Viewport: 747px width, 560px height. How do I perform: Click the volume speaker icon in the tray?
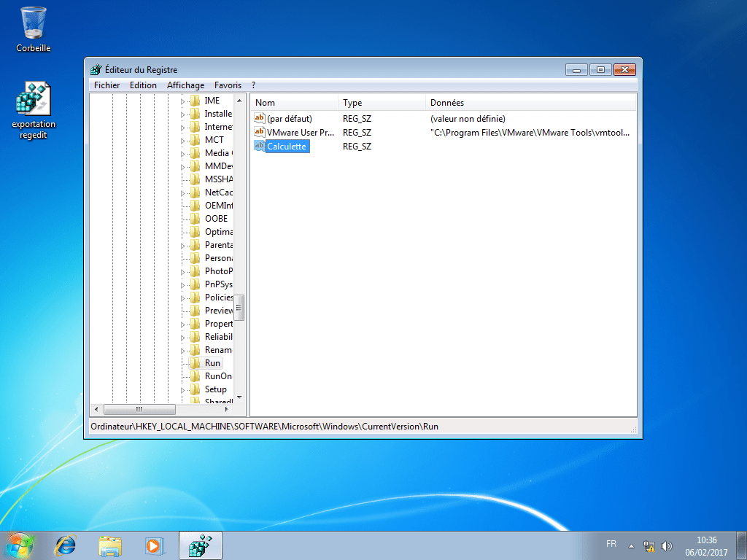pos(667,545)
